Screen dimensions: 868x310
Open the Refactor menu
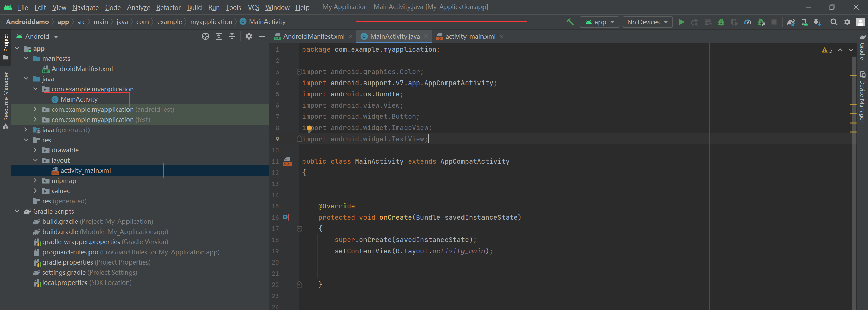pos(168,7)
